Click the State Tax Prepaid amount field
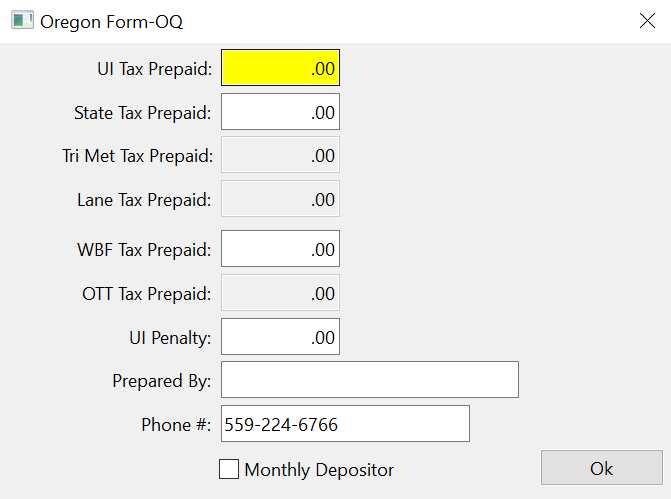 [x=280, y=112]
